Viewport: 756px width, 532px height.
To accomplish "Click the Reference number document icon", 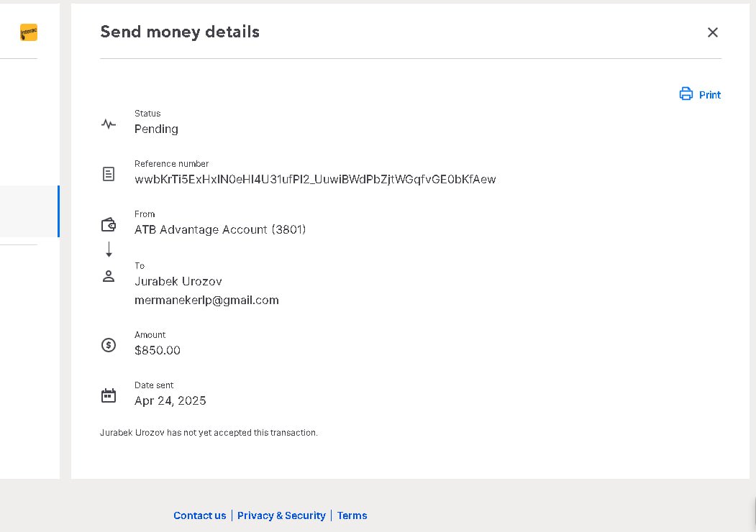I will pyautogui.click(x=109, y=174).
